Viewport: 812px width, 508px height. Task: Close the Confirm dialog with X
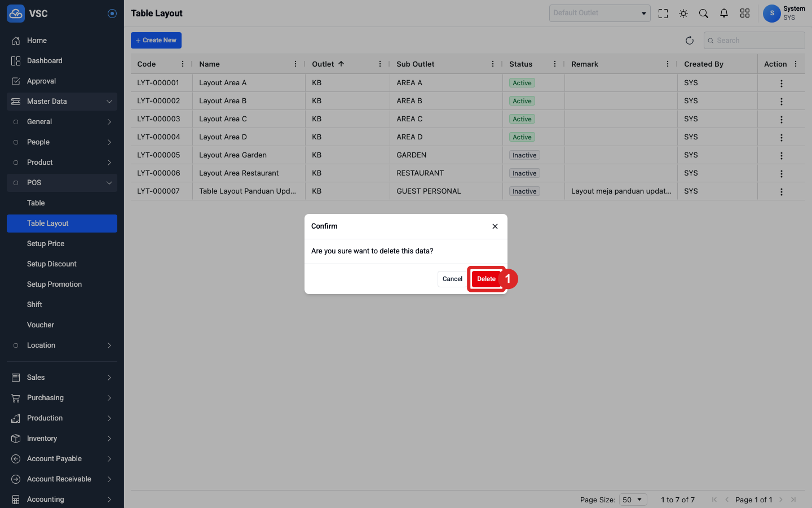[x=495, y=226]
